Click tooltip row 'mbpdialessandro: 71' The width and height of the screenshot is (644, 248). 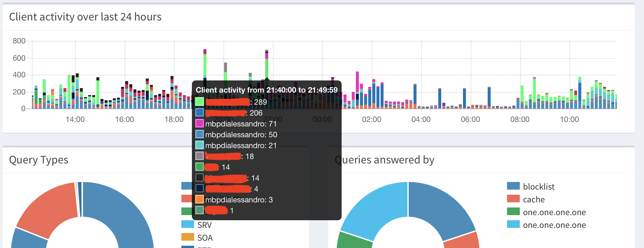click(x=236, y=124)
